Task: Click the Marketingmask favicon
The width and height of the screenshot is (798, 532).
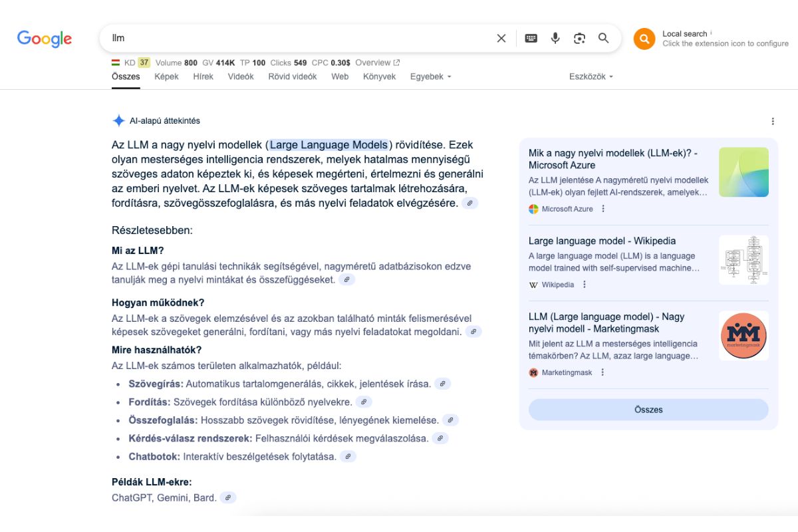Action: coord(533,372)
